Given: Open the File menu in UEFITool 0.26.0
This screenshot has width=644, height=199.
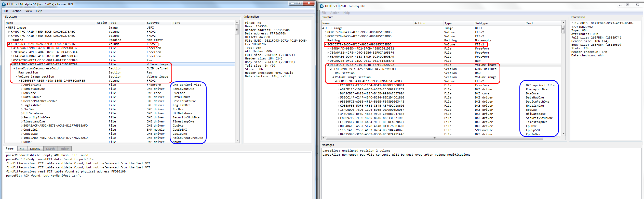Looking at the screenshot, I should point(324,13).
